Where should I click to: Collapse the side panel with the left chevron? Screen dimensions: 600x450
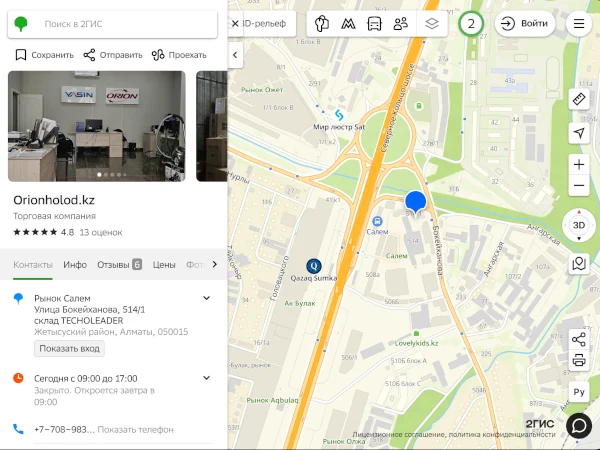pyautogui.click(x=235, y=55)
